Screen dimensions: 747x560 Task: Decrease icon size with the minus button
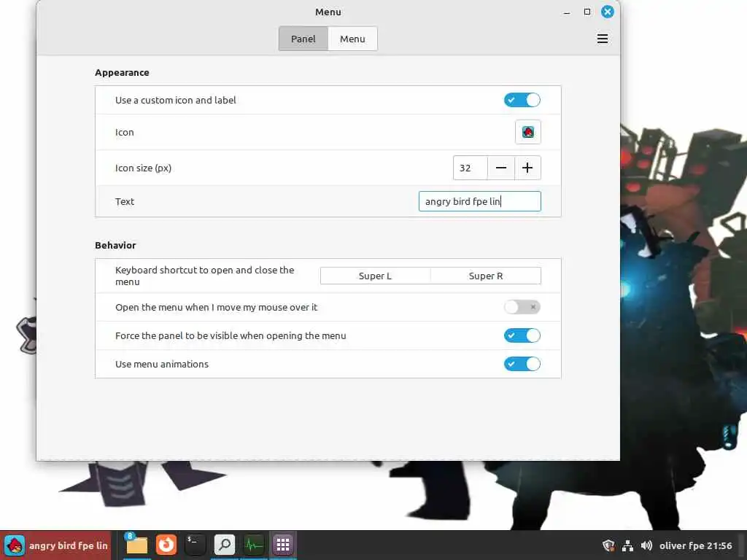click(x=500, y=168)
